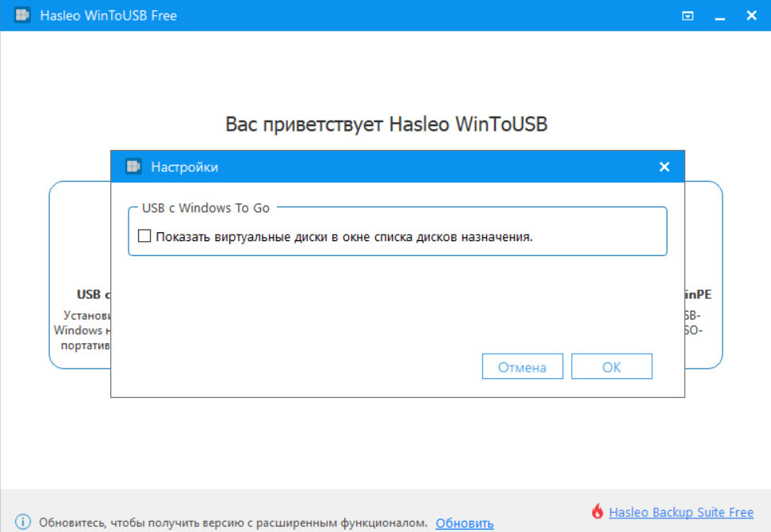Image resolution: width=771 pixels, height=532 pixels.
Task: Close the Настройки dialog
Action: pos(664,166)
